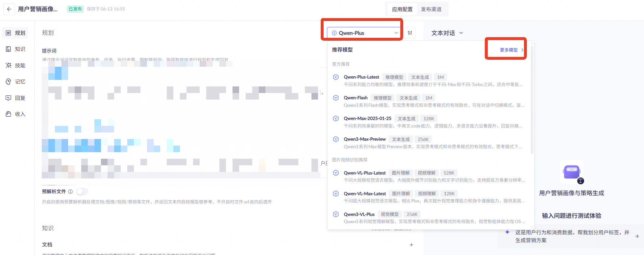This screenshot has width=644, height=255.
Task: Select Qwen-VL-Plus-Latest model name
Action: click(365, 173)
